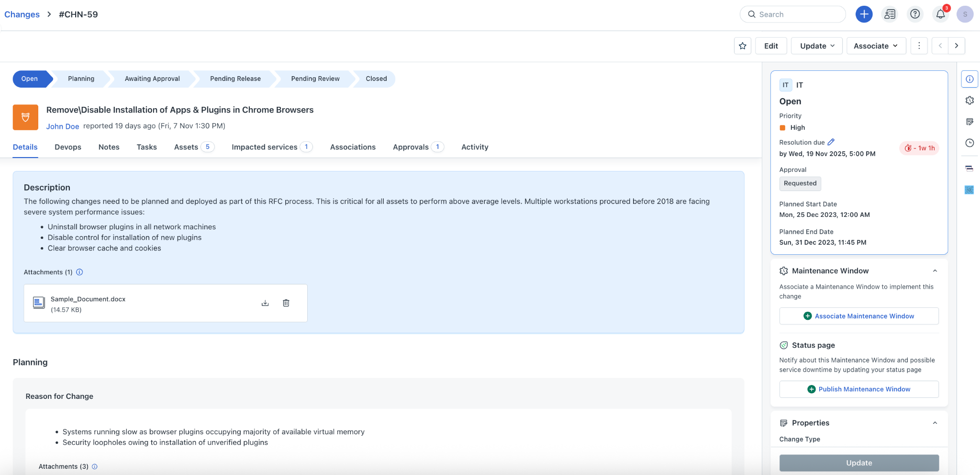Switch to the Tasks tab

(x=147, y=147)
